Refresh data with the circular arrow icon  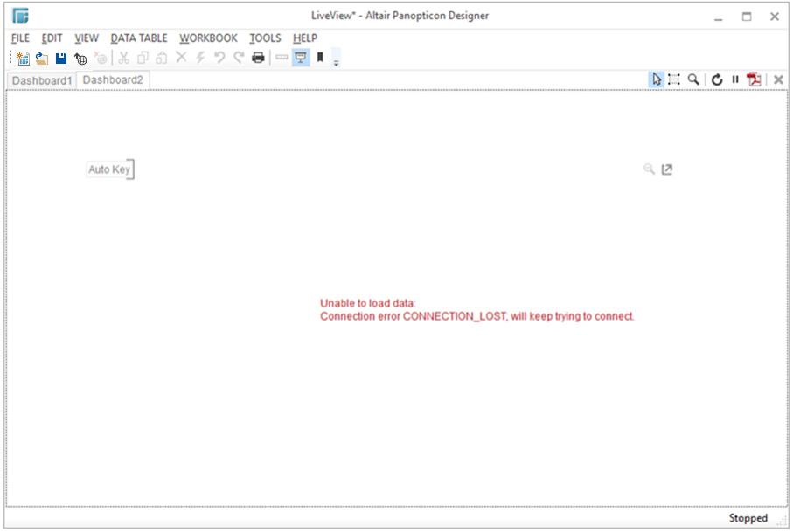(x=717, y=79)
